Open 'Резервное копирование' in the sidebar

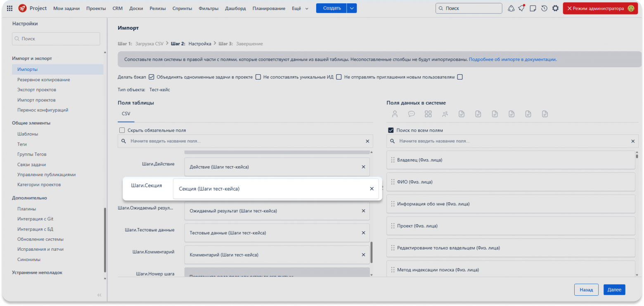click(x=44, y=80)
